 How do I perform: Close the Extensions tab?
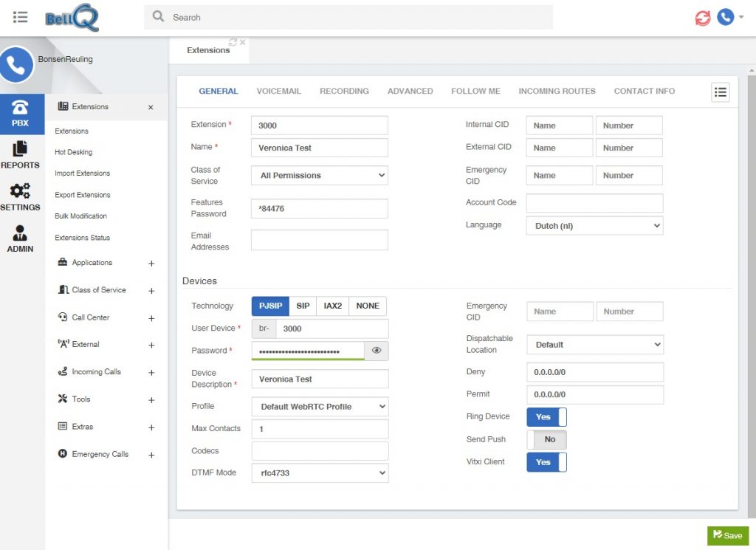pos(242,42)
